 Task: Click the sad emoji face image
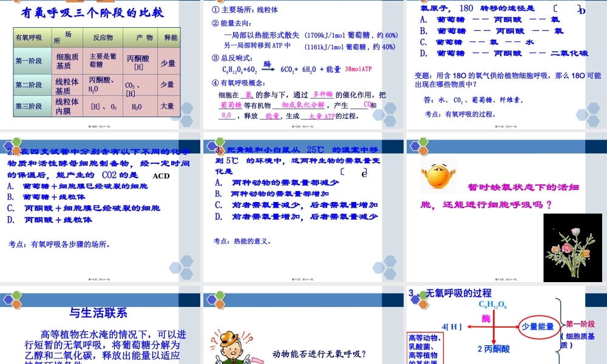pos(438,175)
